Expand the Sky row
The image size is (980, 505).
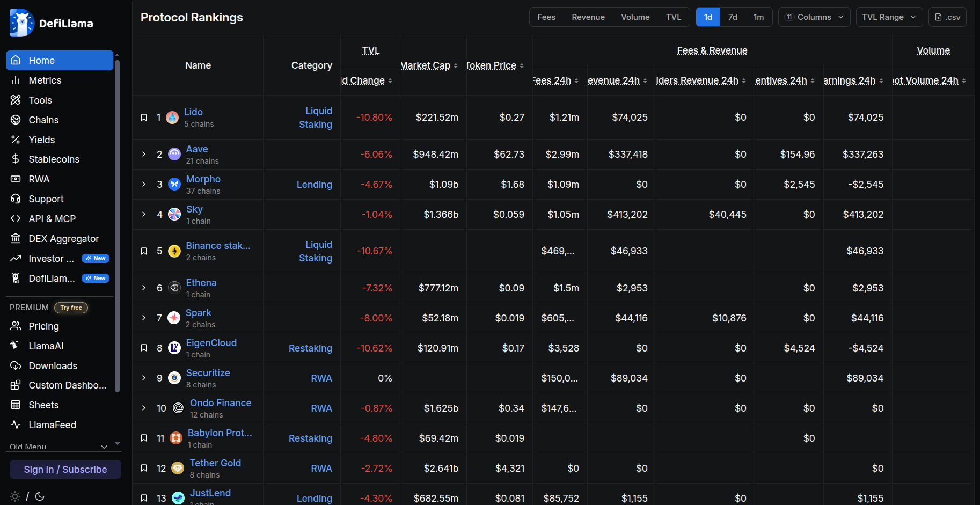(x=144, y=215)
